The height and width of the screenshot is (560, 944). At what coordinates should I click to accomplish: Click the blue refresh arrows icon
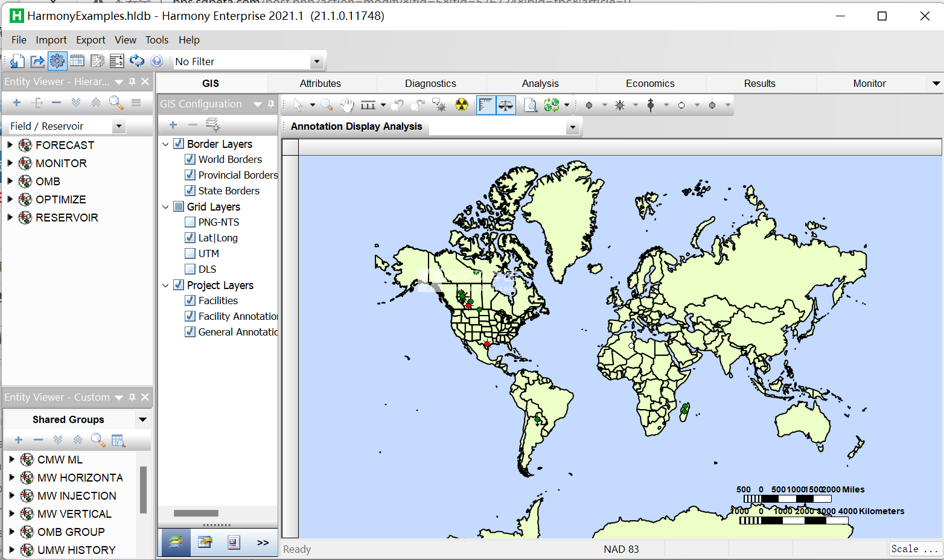pyautogui.click(x=137, y=61)
